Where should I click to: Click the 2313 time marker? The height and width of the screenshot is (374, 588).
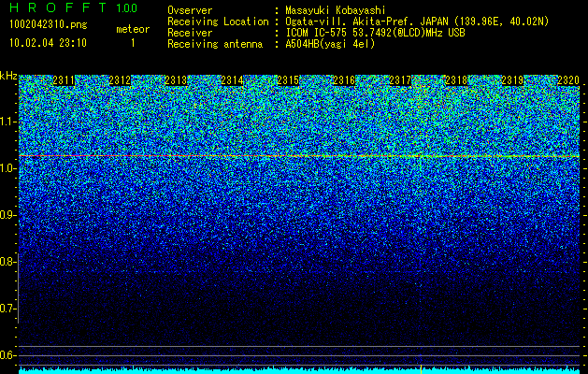point(176,80)
